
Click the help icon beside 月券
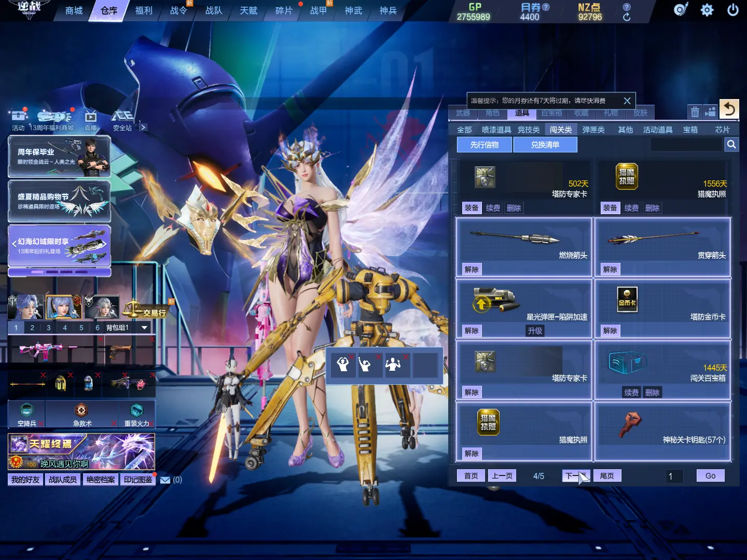(546, 7)
